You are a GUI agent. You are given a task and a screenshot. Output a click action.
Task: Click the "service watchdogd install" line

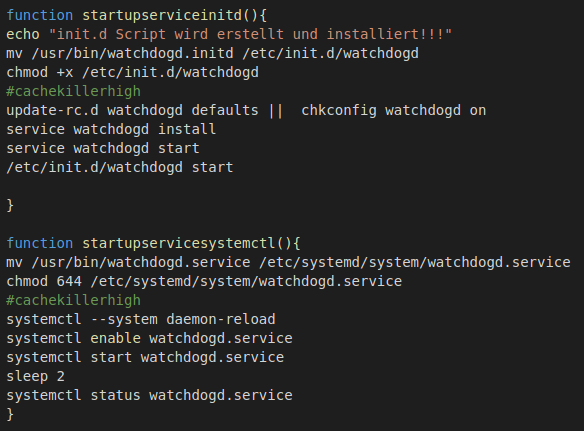(111, 129)
